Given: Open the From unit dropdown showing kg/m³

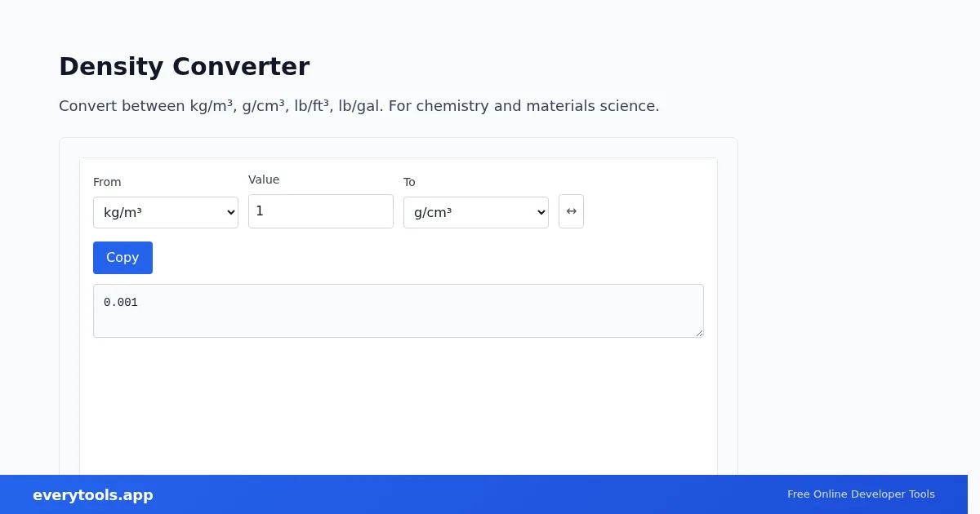Looking at the screenshot, I should (166, 212).
